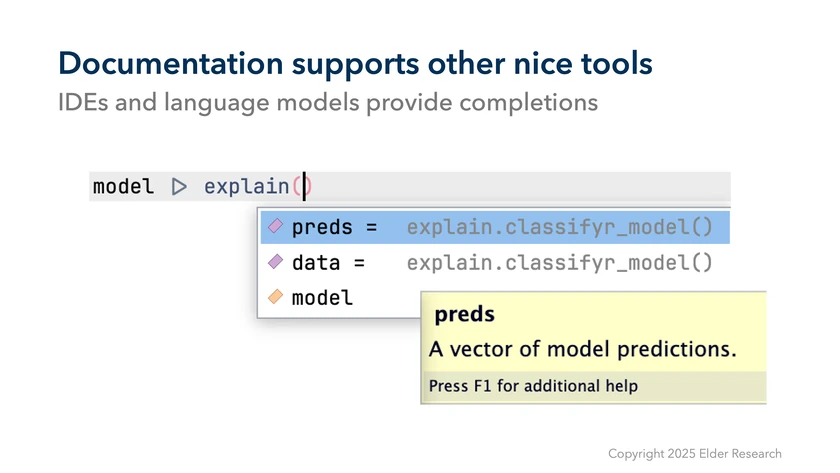
Task: Click the word 'model' in the code line
Action: [123, 187]
